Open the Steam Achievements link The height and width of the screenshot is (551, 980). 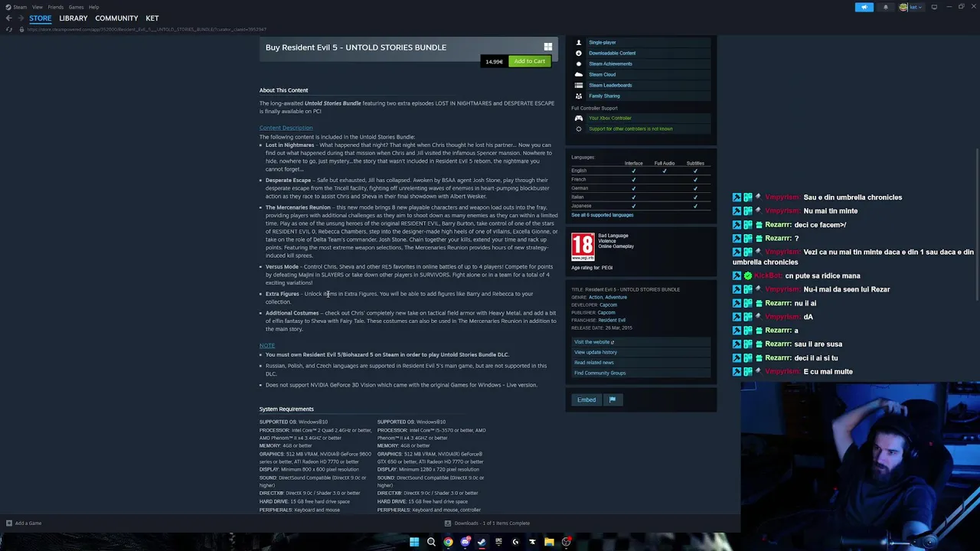click(x=610, y=64)
